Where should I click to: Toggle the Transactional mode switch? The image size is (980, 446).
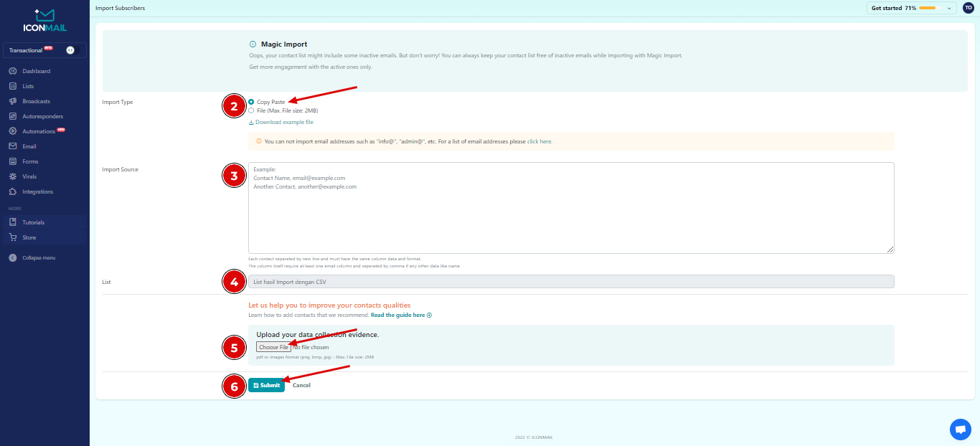70,50
